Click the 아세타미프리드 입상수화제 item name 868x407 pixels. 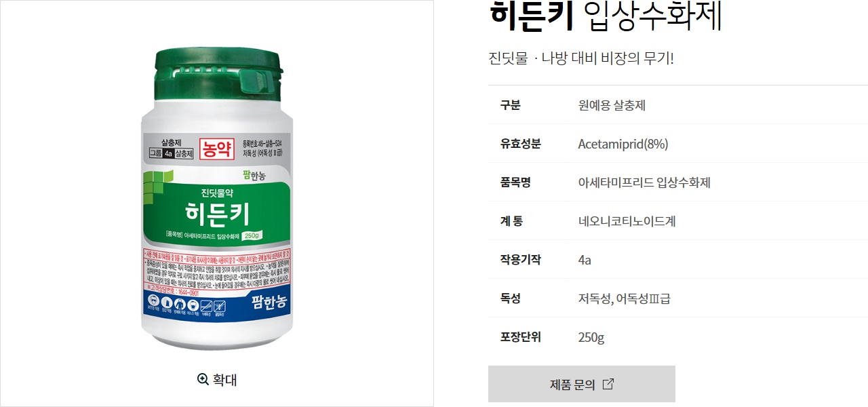[x=644, y=182]
